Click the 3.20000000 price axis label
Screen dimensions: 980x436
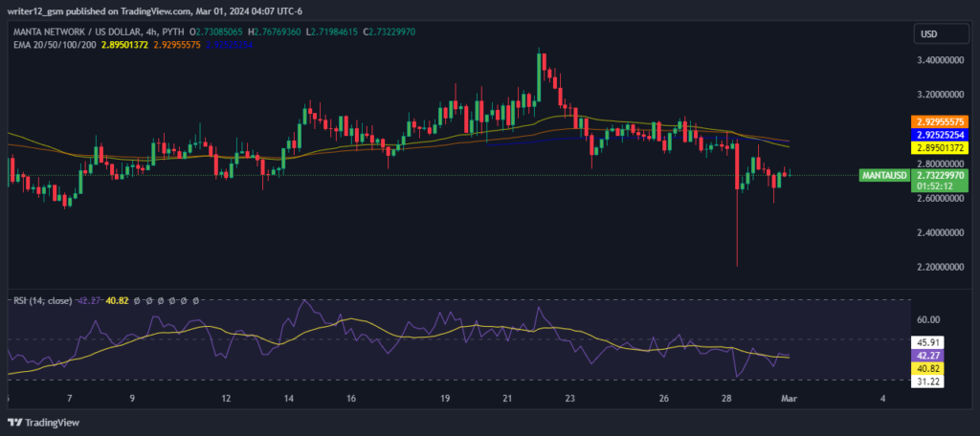942,95
